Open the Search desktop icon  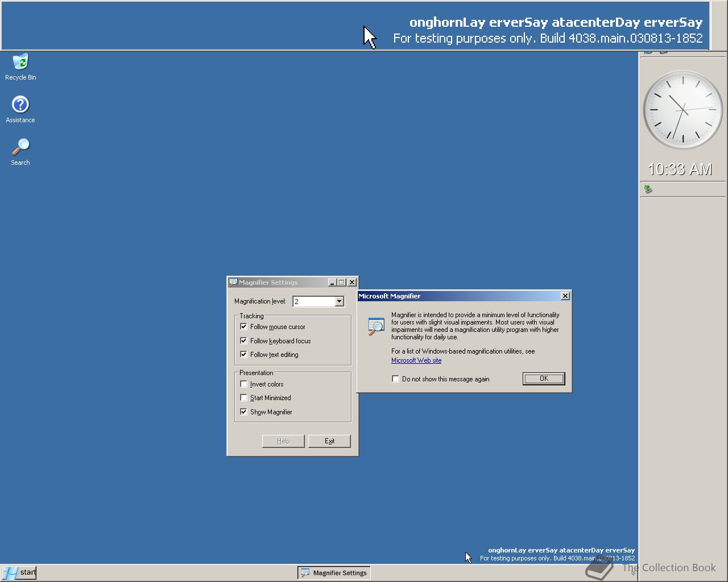tap(20, 152)
